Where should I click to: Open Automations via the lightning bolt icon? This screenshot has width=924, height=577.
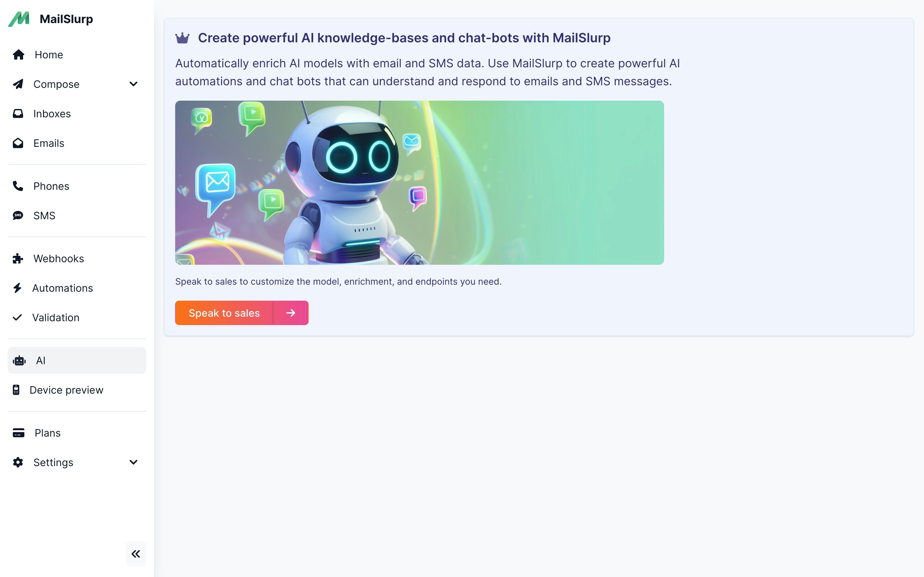(x=18, y=288)
